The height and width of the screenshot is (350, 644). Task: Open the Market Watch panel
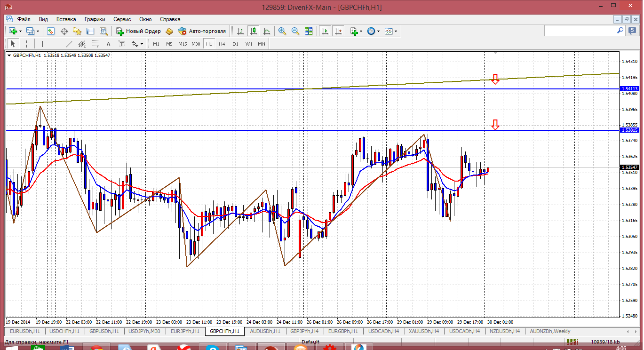pos(51,31)
